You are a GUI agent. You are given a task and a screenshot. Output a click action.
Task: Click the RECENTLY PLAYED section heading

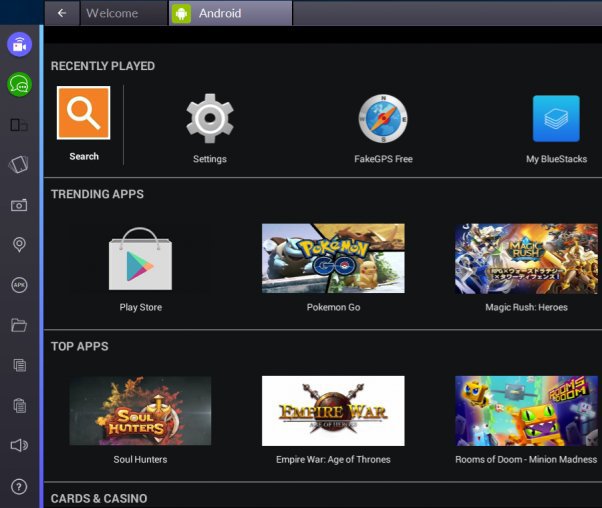pyautogui.click(x=103, y=66)
